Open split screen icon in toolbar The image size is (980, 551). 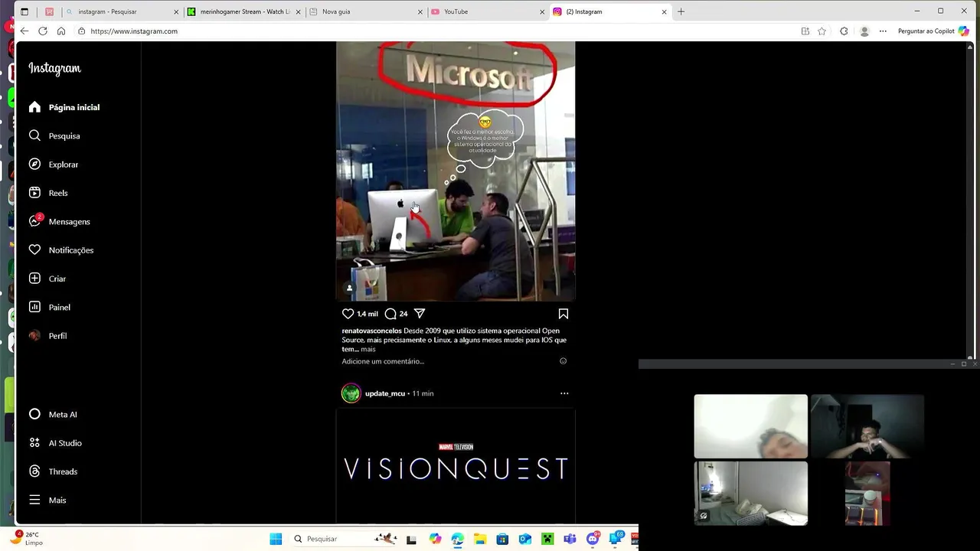coord(805,31)
